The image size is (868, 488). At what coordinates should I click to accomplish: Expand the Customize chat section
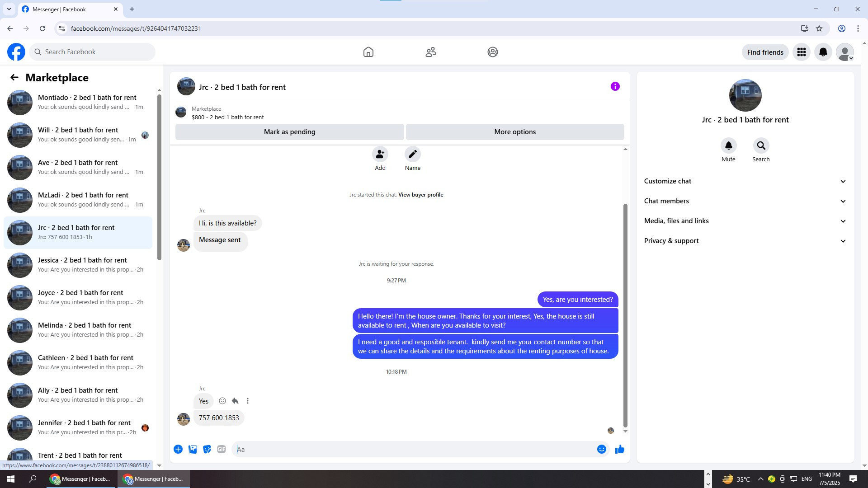[x=745, y=181]
